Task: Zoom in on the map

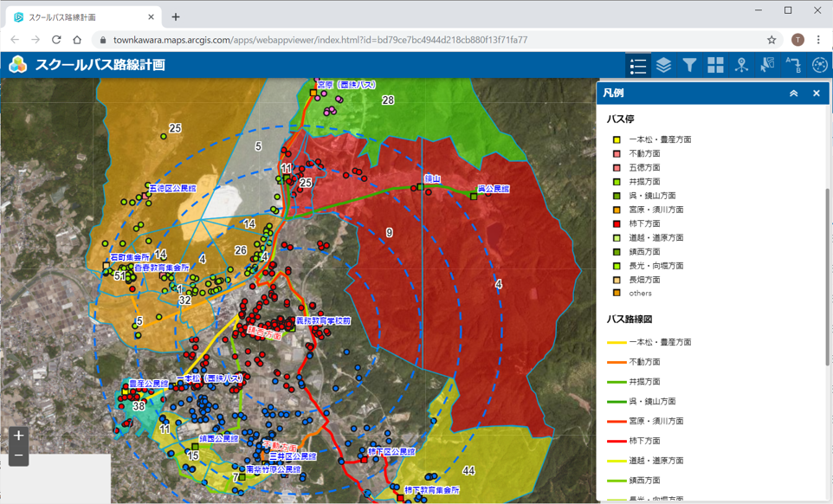Action: [18, 436]
